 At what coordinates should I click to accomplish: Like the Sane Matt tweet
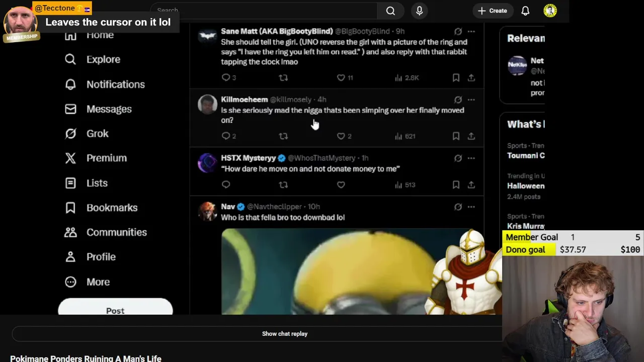click(341, 78)
